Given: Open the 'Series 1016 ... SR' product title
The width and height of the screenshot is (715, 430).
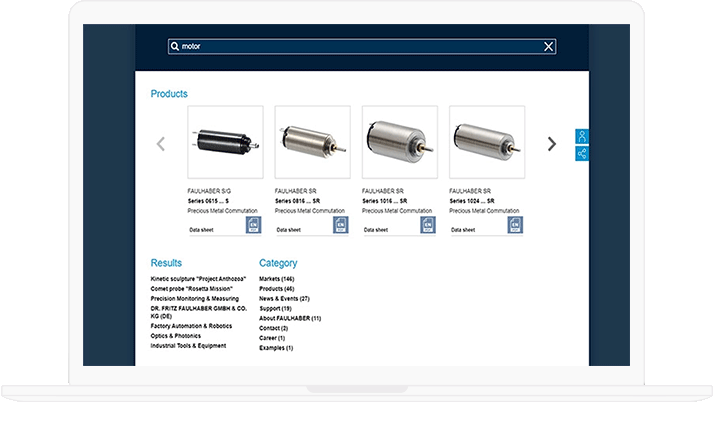Looking at the screenshot, I should click(x=385, y=201).
